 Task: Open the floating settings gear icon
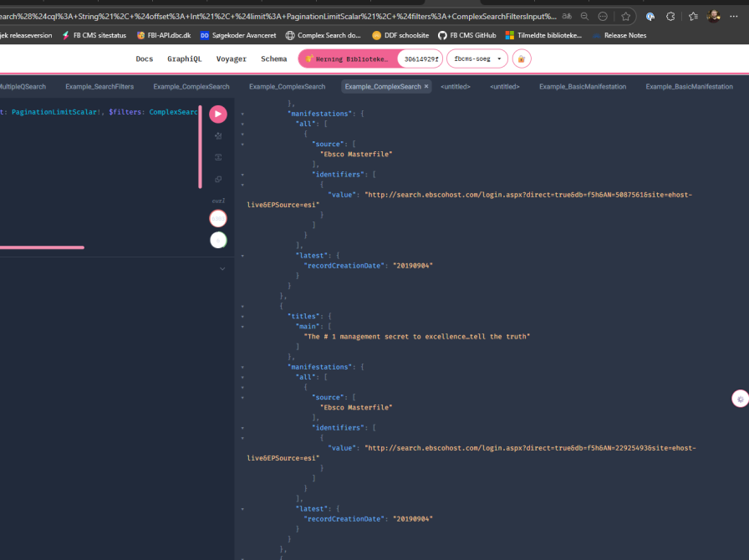point(740,400)
